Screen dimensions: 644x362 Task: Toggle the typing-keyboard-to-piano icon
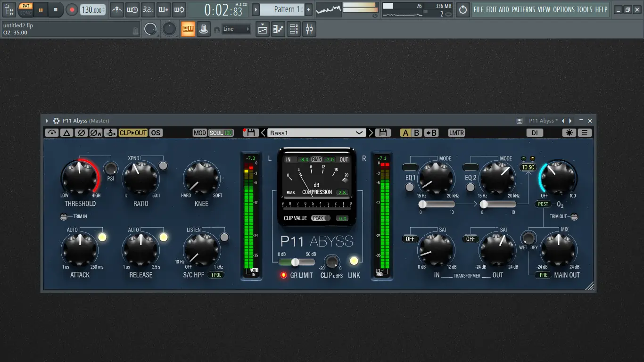188,29
